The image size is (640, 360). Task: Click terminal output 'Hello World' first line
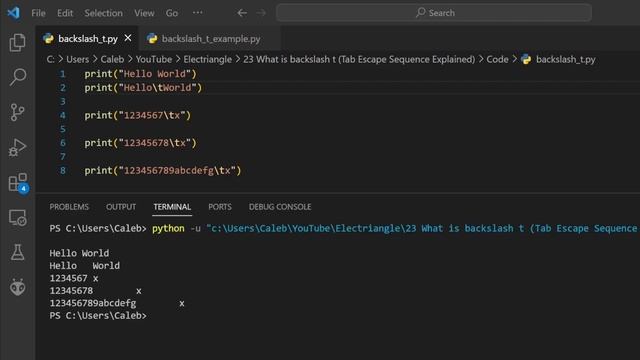(x=79, y=253)
